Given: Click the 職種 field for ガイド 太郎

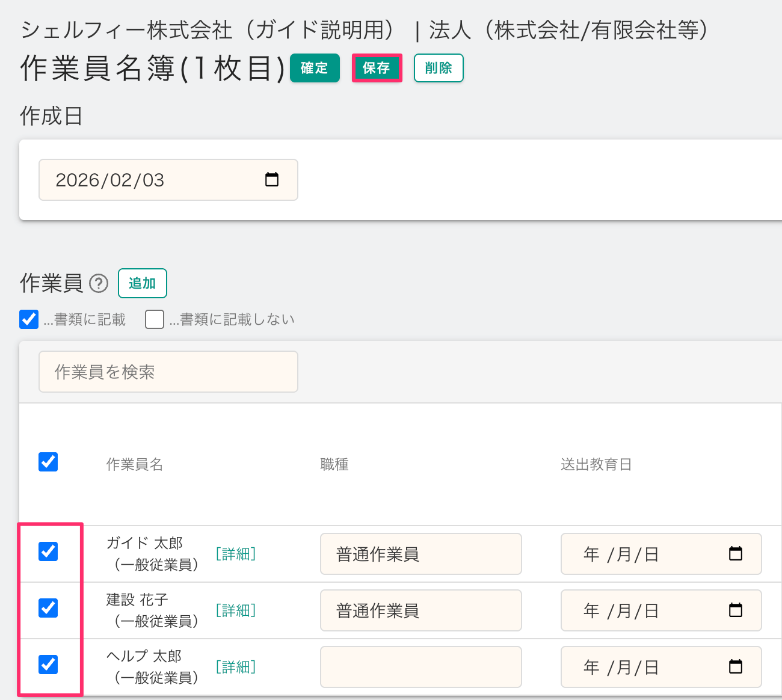Looking at the screenshot, I should pyautogui.click(x=420, y=554).
